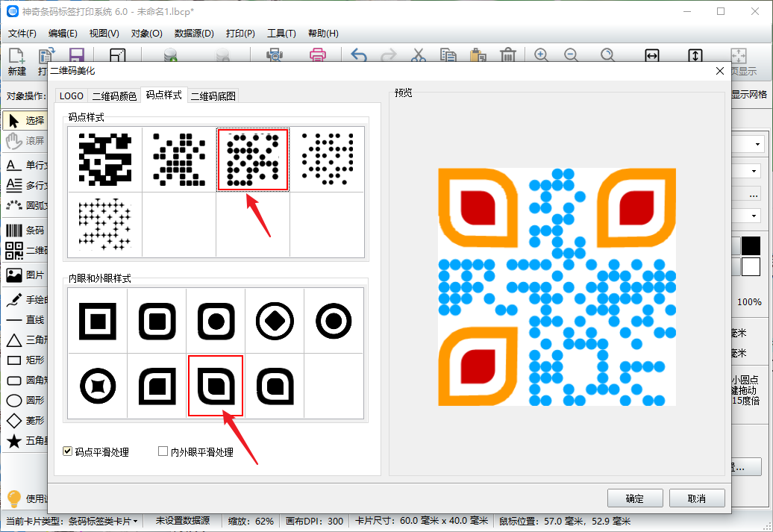Click the 100% zoom value on right panel
The image size is (773, 532).
pyautogui.click(x=749, y=301)
